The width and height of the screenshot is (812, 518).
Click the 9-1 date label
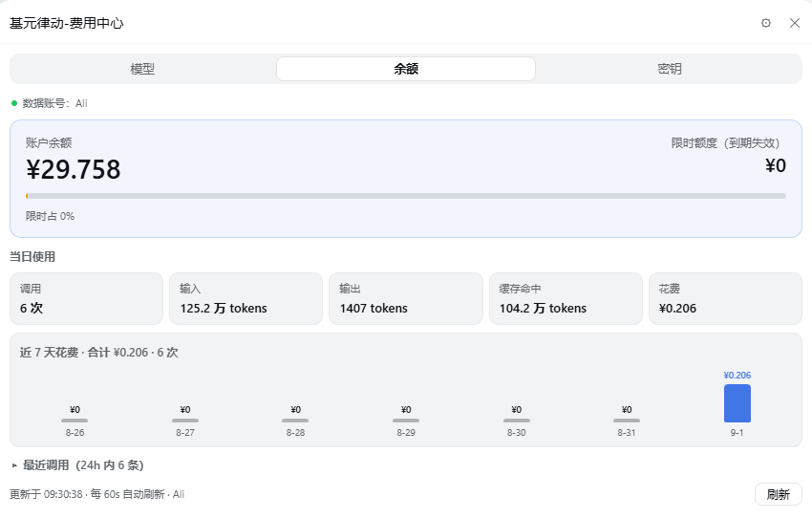(737, 433)
